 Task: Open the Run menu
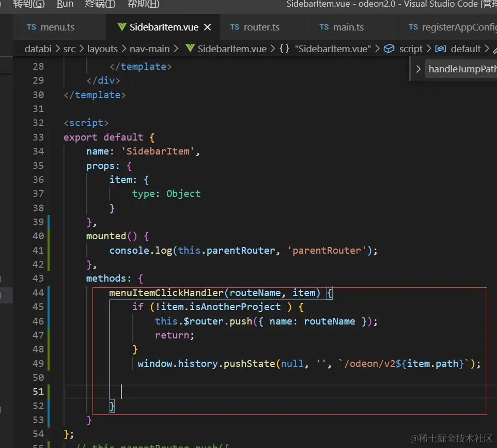point(65,4)
